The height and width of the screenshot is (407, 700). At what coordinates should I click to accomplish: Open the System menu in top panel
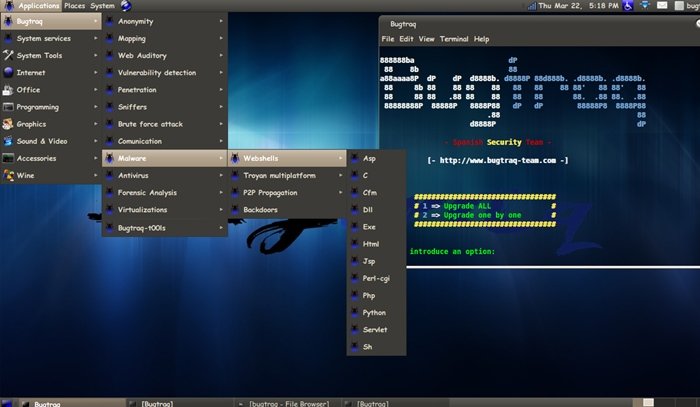click(102, 6)
